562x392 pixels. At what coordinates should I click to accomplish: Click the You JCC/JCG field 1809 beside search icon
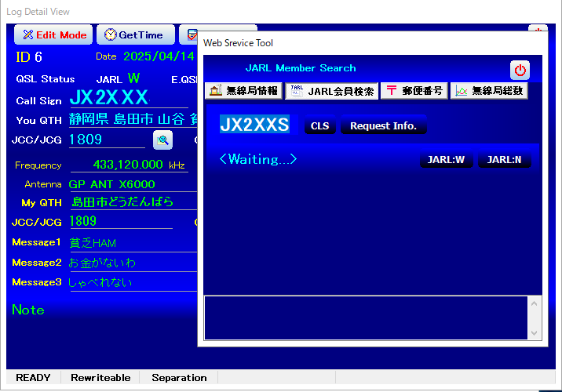tap(107, 140)
